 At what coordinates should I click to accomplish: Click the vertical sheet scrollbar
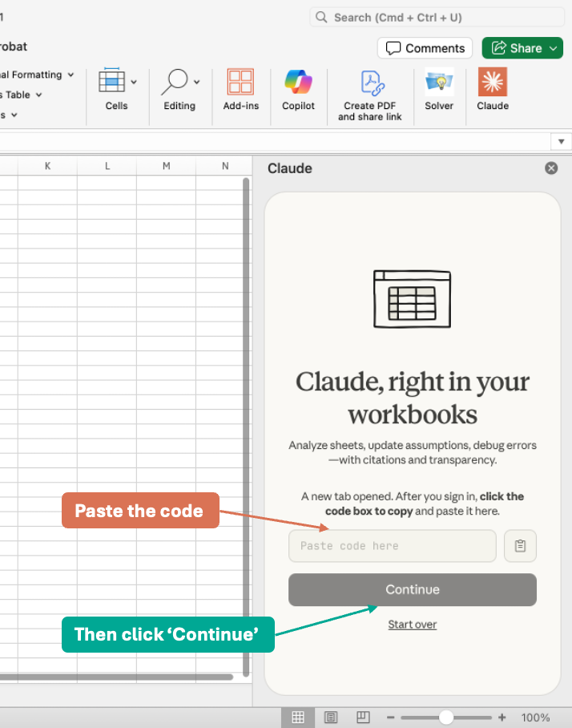pyautogui.click(x=246, y=427)
